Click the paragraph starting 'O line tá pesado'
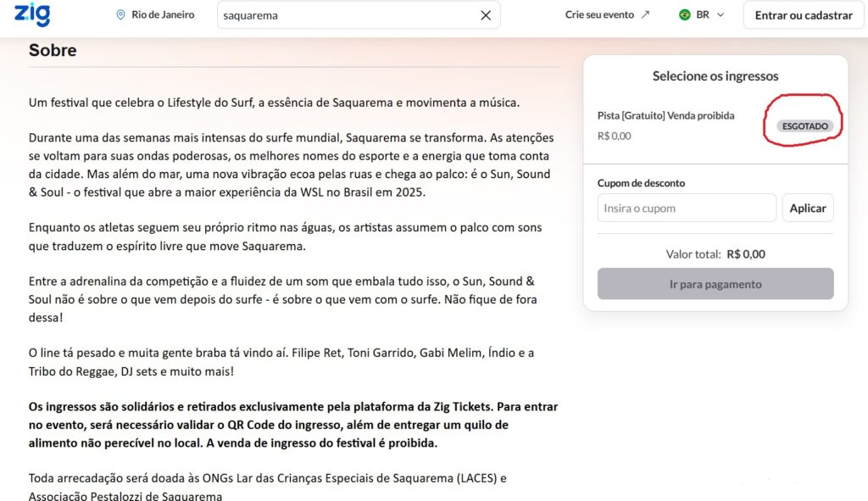This screenshot has height=501, width=868. (281, 362)
